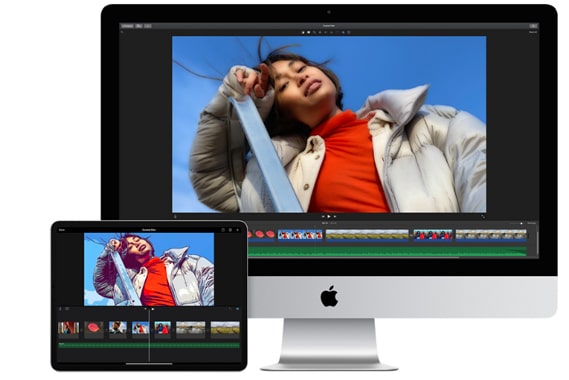Select the stabilization adjustment icon

(325, 32)
